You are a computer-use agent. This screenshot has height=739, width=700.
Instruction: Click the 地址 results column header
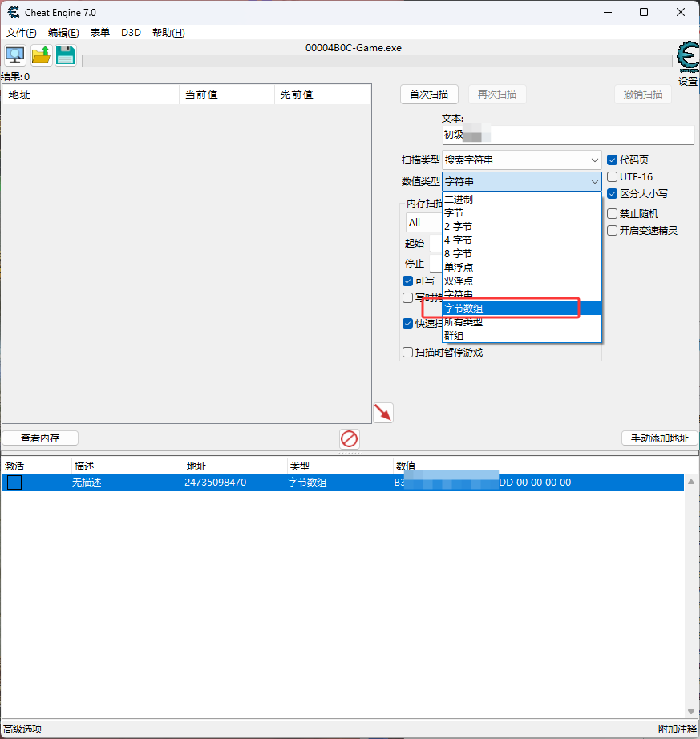[x=91, y=95]
